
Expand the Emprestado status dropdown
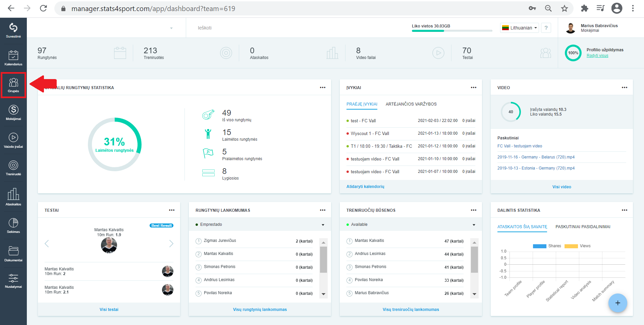pyautogui.click(x=260, y=224)
